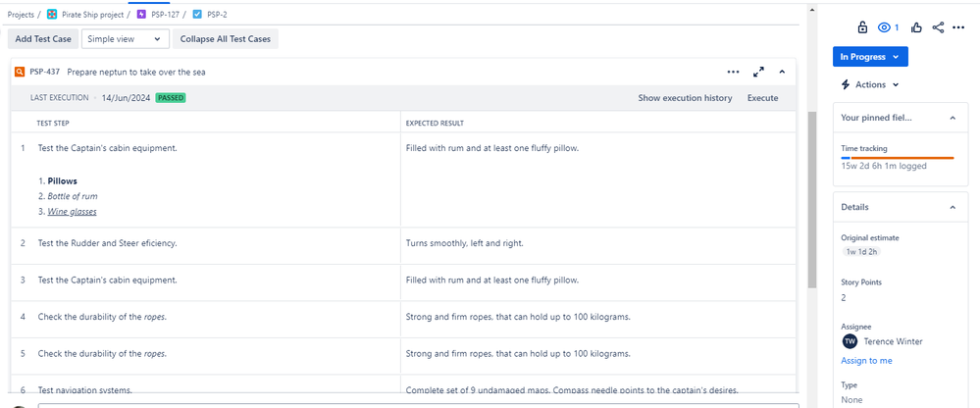Open the Simple view dropdown
The width and height of the screenshot is (980, 408).
click(x=126, y=38)
